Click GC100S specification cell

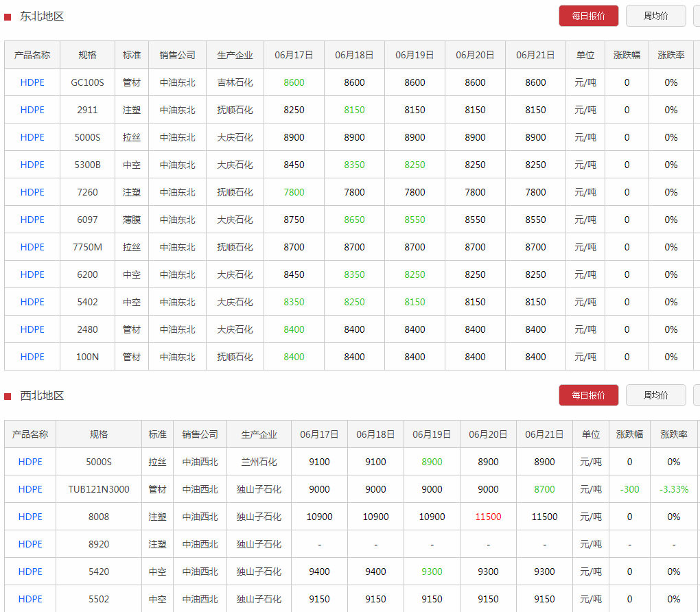tap(88, 82)
